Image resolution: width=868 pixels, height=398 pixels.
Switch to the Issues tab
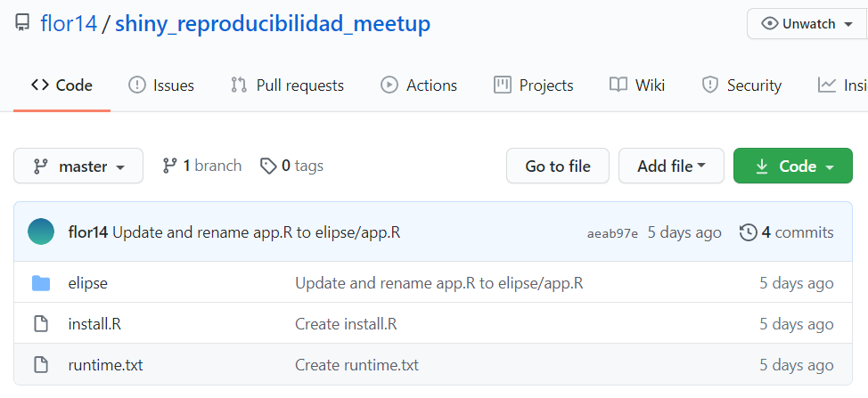click(161, 85)
